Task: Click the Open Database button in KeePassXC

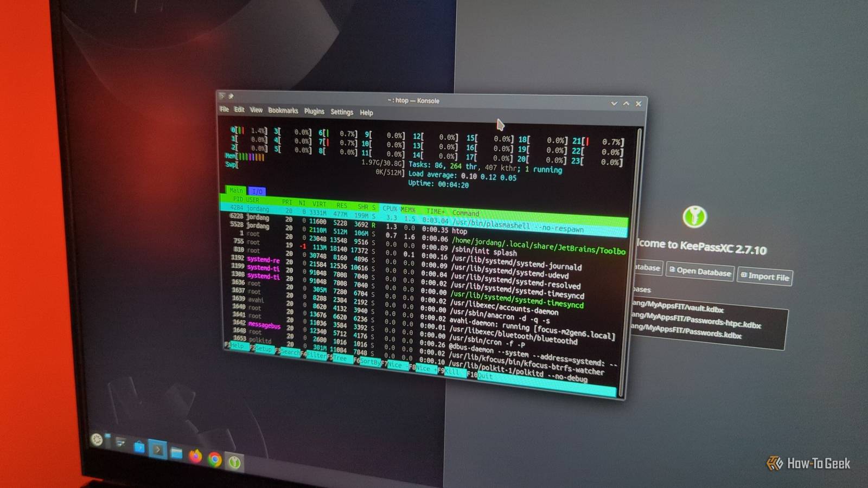Action: [x=700, y=272]
